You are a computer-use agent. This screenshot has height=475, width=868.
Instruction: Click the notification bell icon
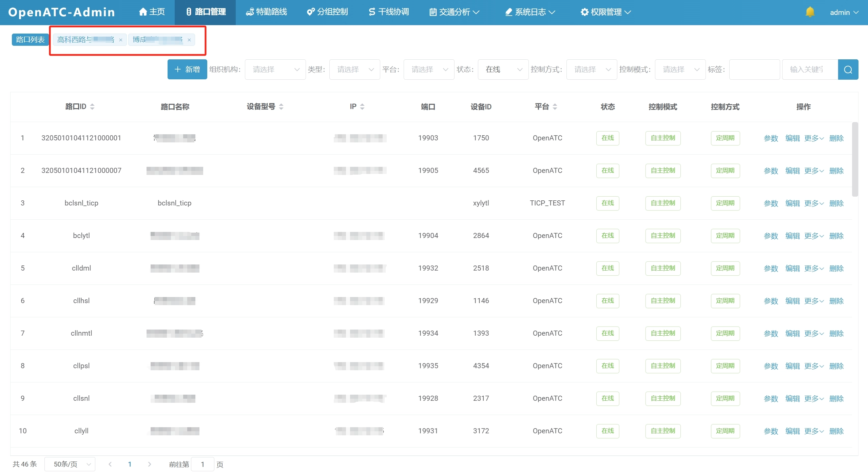pos(810,12)
